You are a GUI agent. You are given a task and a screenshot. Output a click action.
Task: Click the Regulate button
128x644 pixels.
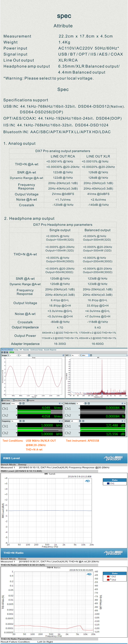[x=30, y=400]
